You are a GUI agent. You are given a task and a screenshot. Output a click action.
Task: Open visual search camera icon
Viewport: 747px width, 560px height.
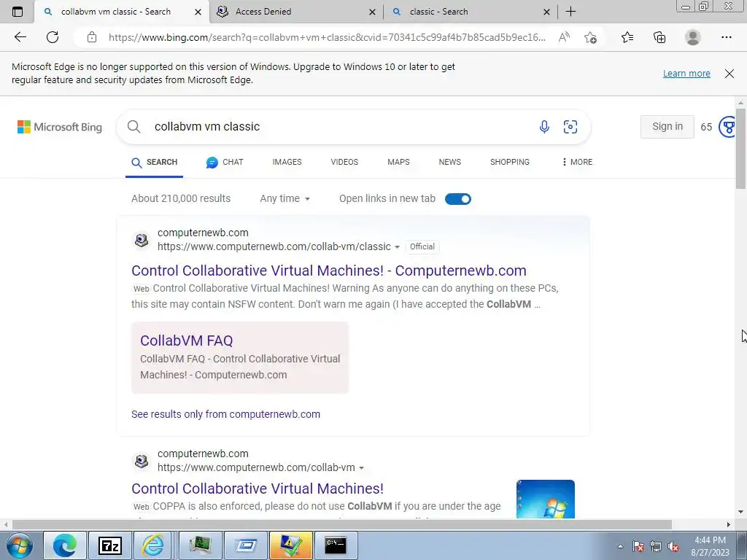(570, 127)
